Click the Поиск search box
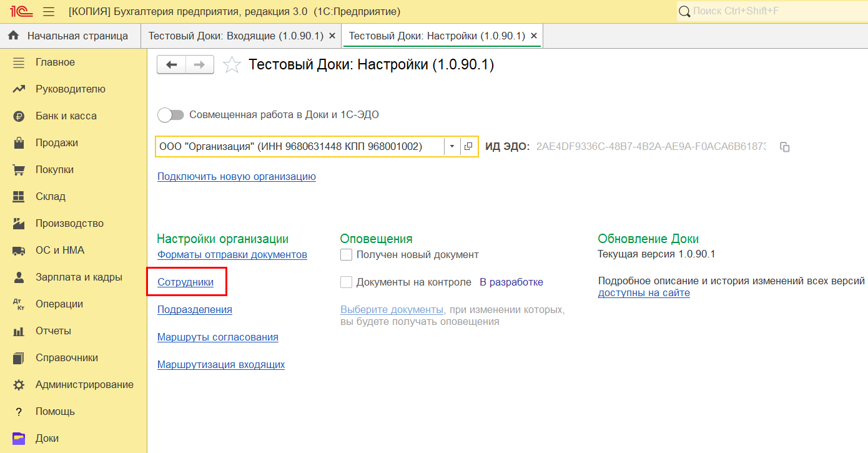Viewport: 868px width, 453px height. 772,12
